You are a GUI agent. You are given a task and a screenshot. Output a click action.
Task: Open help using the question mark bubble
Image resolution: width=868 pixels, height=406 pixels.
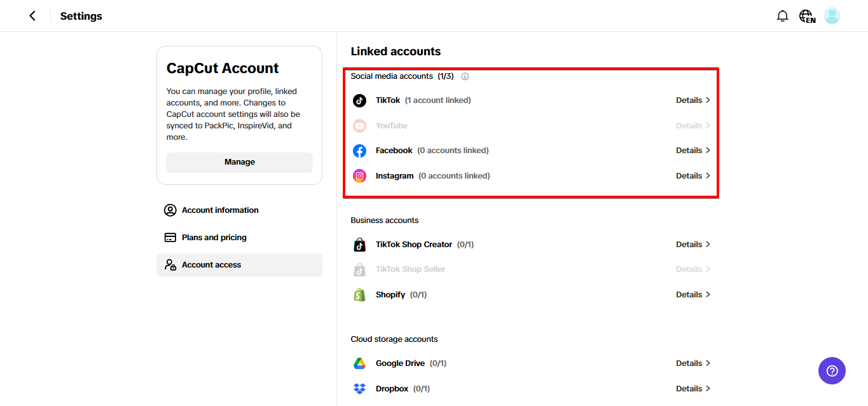[832, 370]
